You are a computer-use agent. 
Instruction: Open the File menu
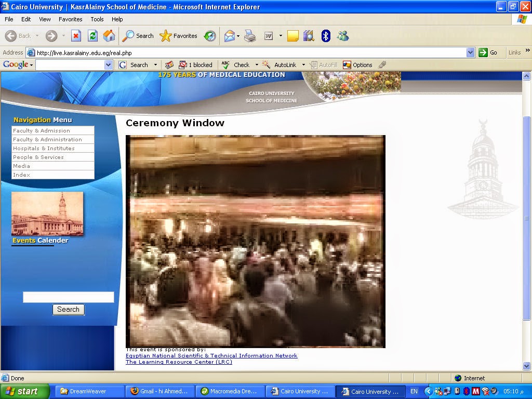coord(9,19)
